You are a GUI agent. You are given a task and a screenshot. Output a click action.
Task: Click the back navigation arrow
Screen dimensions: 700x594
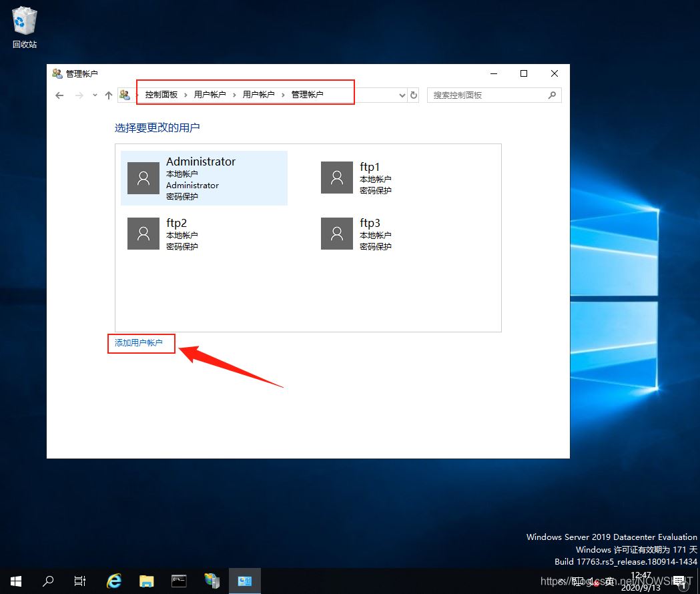click(x=59, y=95)
